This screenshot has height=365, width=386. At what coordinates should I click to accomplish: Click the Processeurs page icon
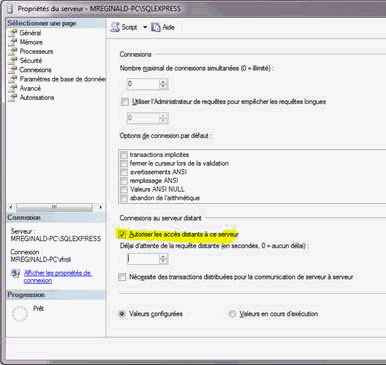(13, 51)
